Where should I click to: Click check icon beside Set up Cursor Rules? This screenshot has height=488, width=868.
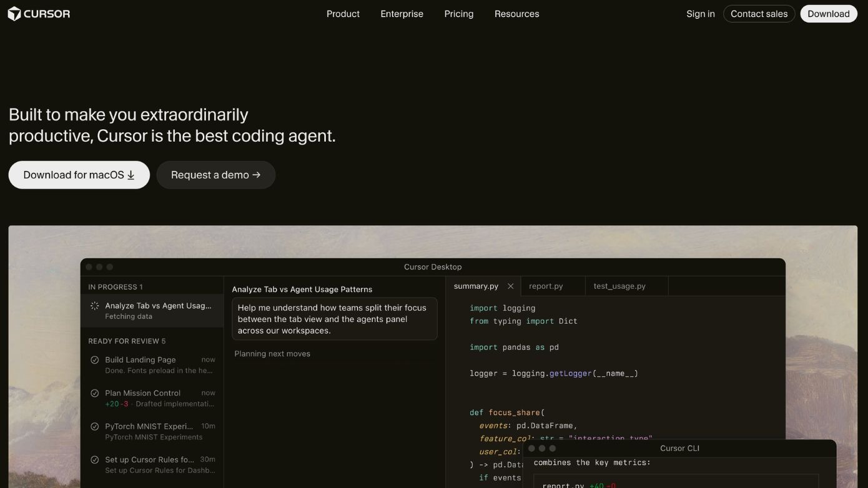(94, 460)
